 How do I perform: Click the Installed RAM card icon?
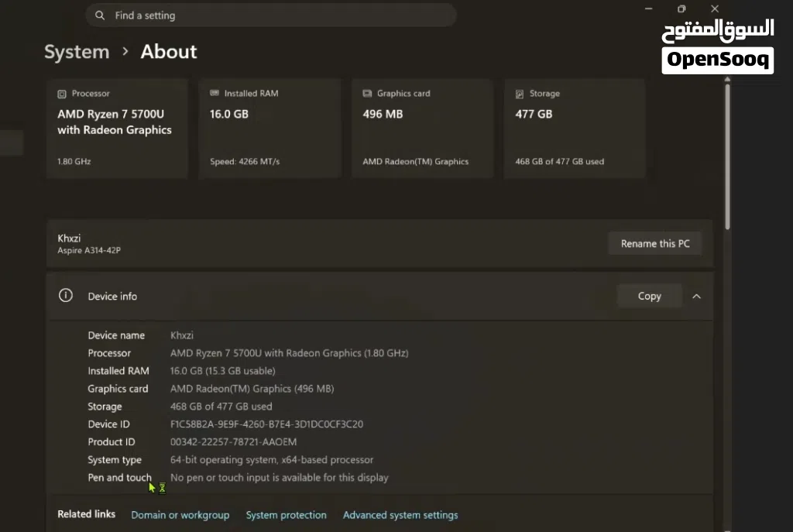point(215,93)
